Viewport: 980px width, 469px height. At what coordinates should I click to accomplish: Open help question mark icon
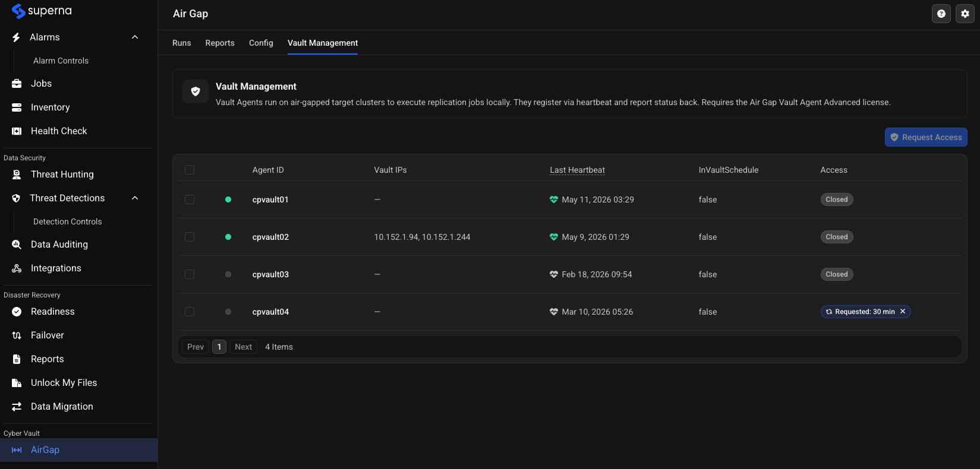(941, 14)
